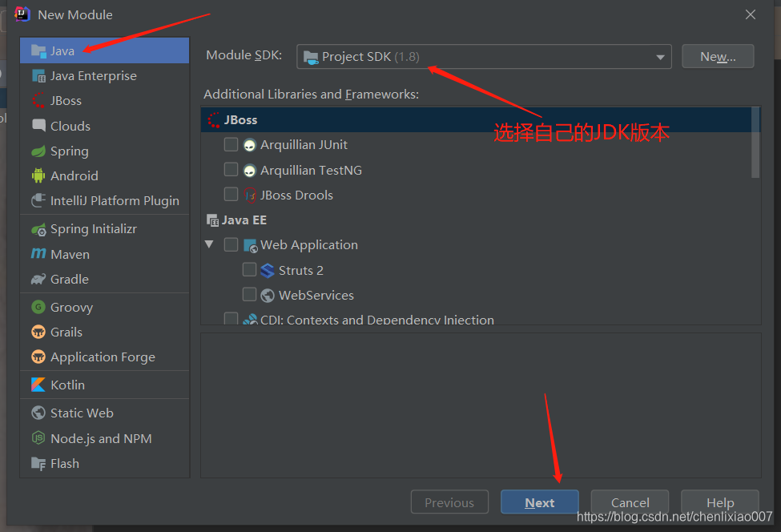Choose the Java Enterprise icon

coord(38,76)
